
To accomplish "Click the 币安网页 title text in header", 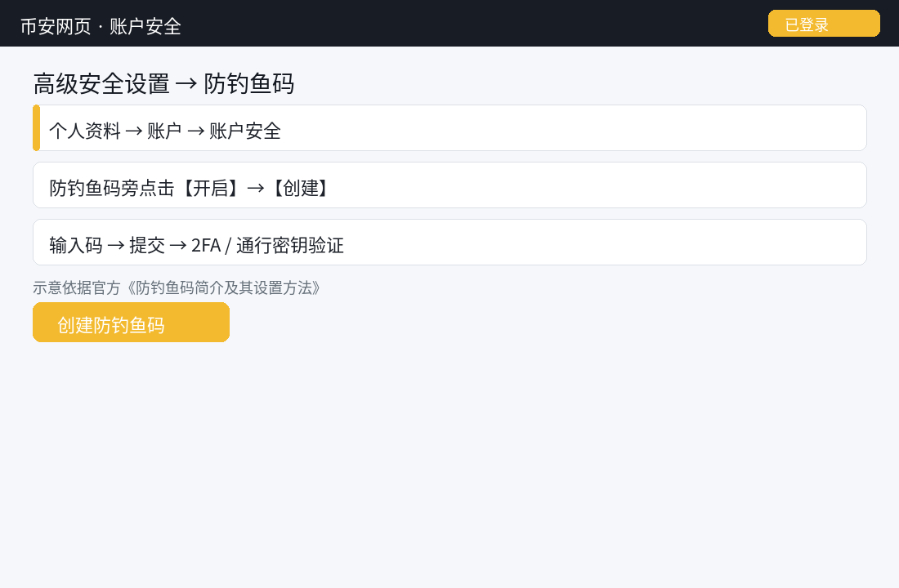I will point(56,26).
